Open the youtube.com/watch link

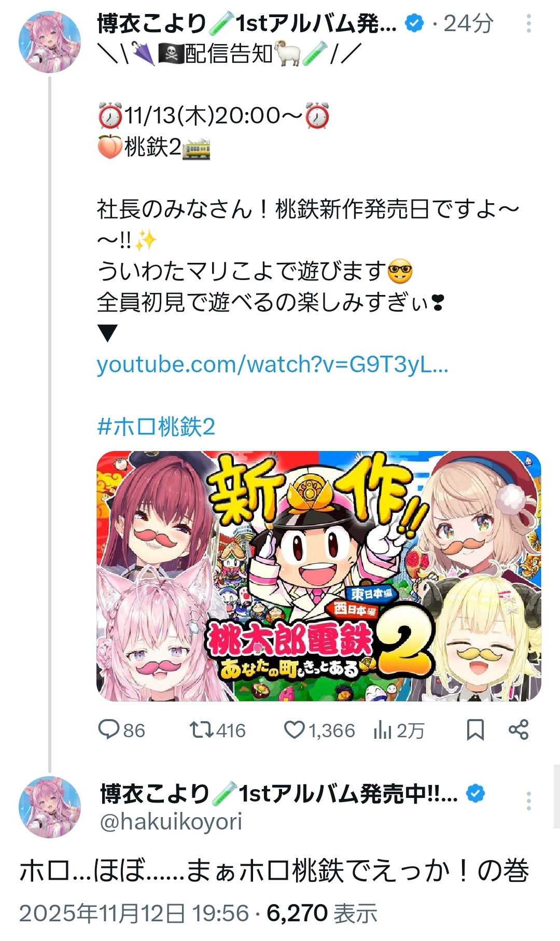(273, 365)
